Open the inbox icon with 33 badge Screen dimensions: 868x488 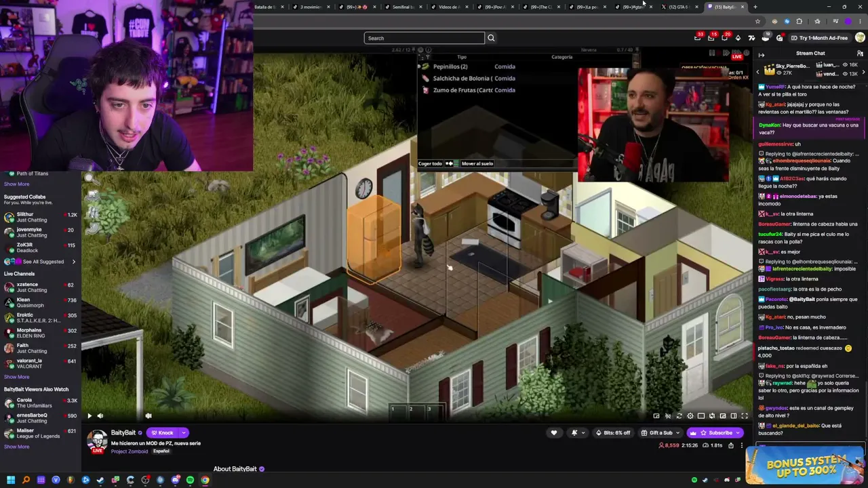pyautogui.click(x=698, y=38)
